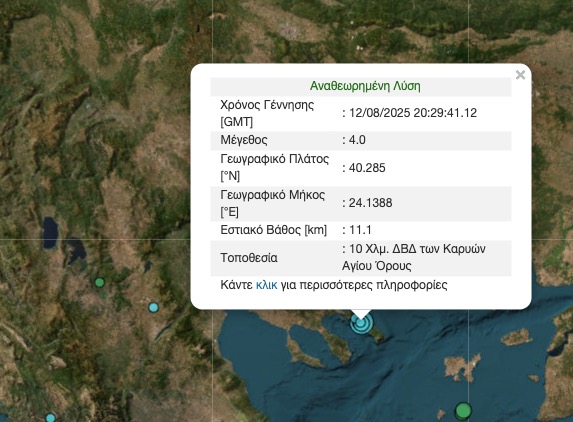Screen dimensions: 573x422
Task: Select the origin time 12/08/2025 20:29:41.12
Action: point(413,113)
